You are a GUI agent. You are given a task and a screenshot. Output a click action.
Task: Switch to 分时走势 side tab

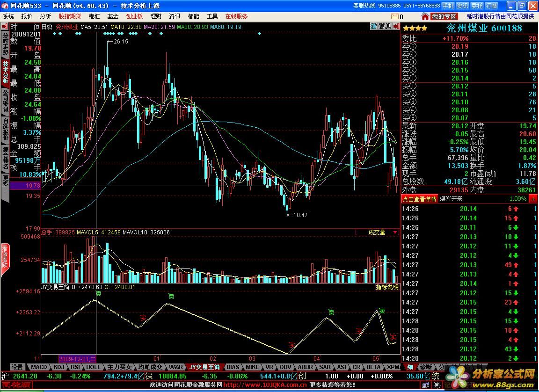[5, 44]
